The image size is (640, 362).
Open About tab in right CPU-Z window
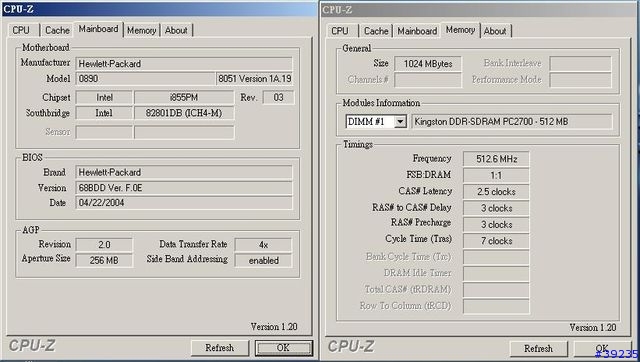click(495, 31)
